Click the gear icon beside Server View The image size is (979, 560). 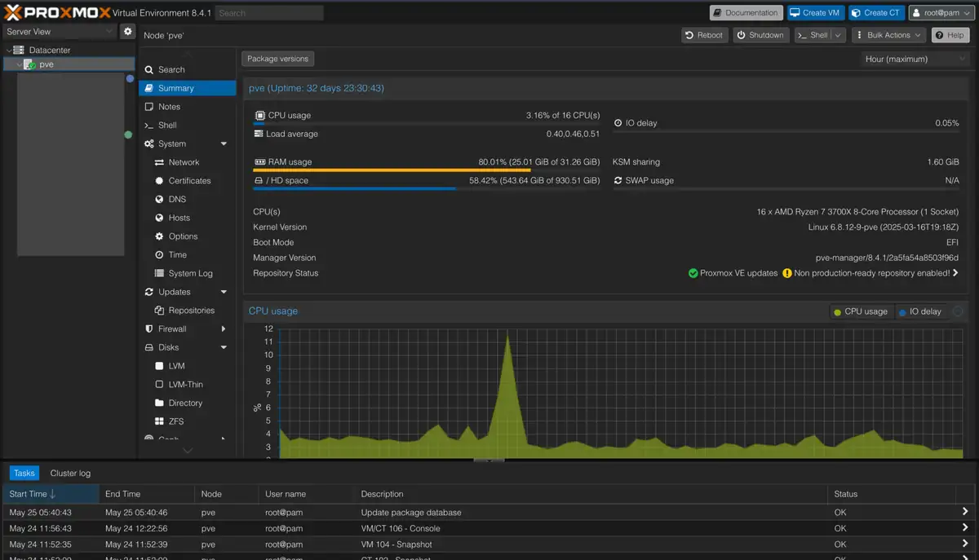(x=127, y=31)
